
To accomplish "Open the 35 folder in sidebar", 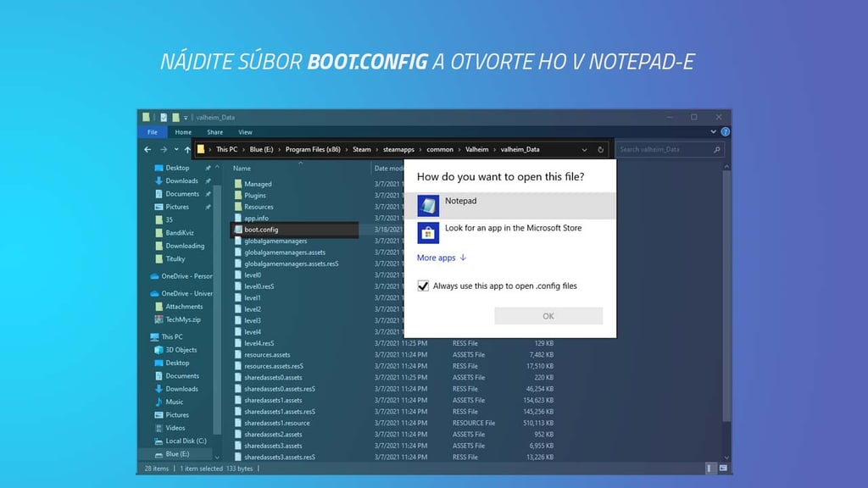I will [x=169, y=219].
